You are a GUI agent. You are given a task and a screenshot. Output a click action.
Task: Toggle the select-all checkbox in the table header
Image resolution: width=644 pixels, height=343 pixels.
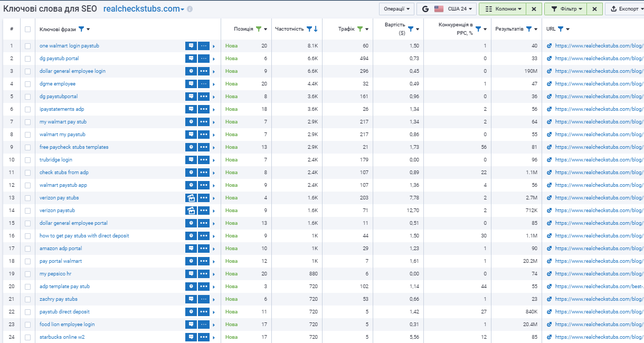click(x=27, y=29)
